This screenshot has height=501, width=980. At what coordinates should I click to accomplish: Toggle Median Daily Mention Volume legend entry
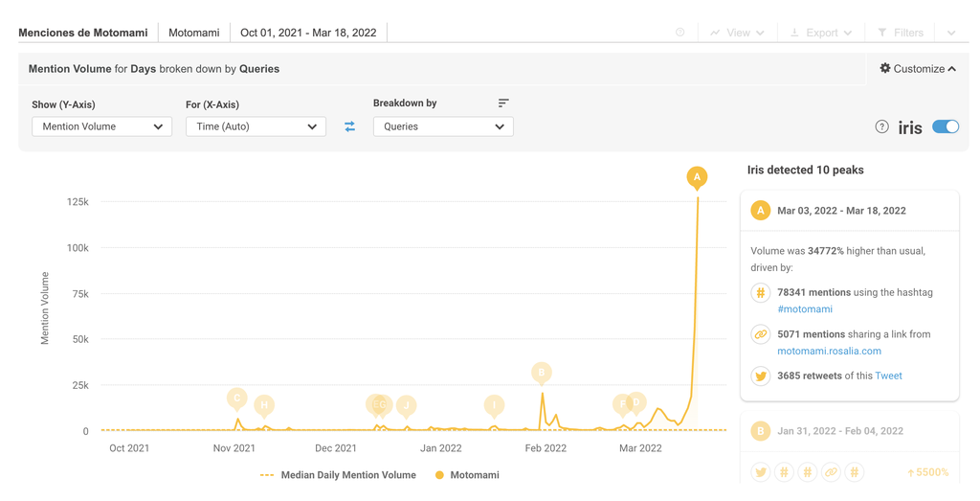338,475
